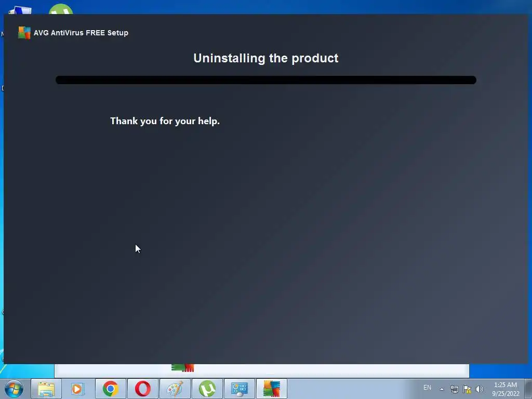The height and width of the screenshot is (399, 532).
Task: Click the uninstall progress bar
Action: pos(266,80)
